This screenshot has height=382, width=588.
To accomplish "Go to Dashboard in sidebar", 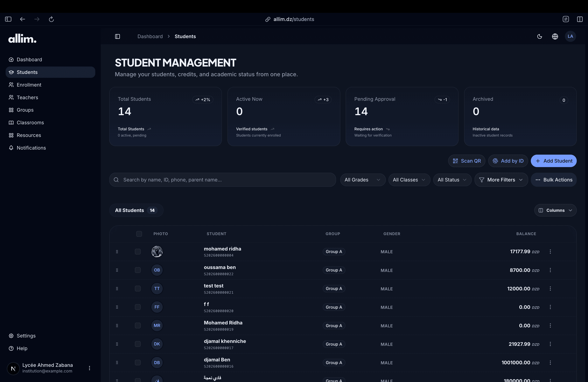I will 50,60.
